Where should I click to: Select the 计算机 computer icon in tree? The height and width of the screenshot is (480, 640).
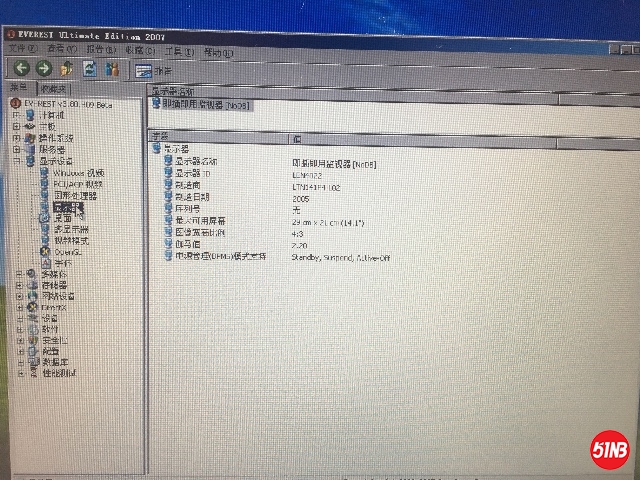[30, 115]
